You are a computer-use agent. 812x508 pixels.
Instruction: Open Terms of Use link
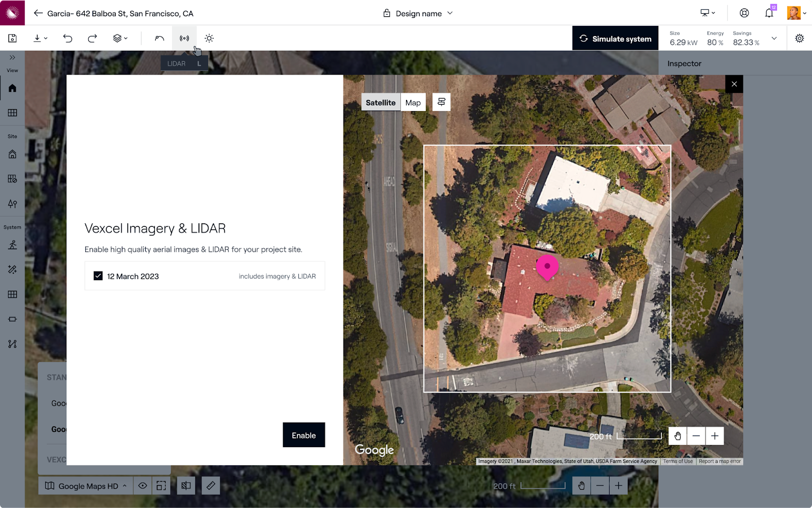coord(678,461)
